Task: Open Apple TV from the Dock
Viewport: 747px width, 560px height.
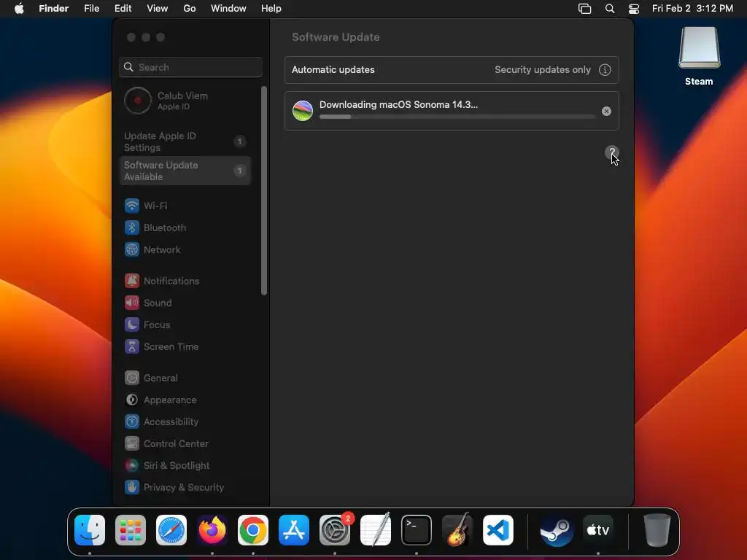Action: click(598, 530)
